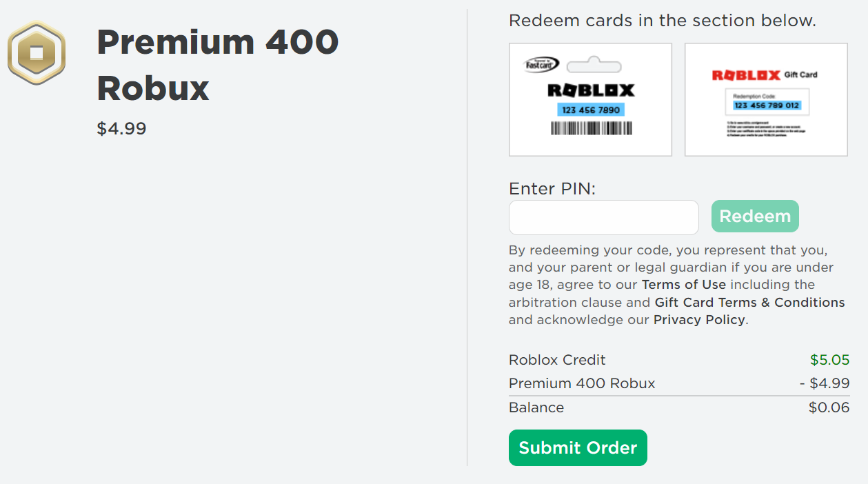
Task: Focus the Enter PIN text field
Action: coord(603,217)
